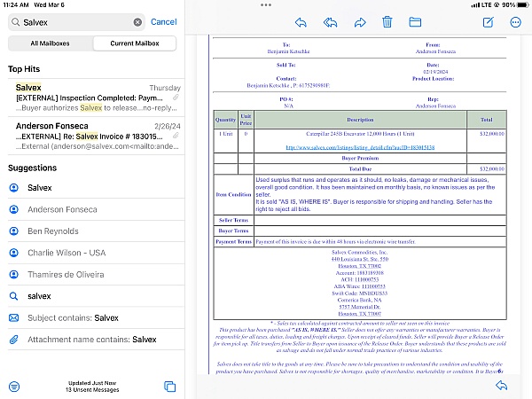Viewport: 532px width, 399px height.
Task: Clear the Salvex search text
Action: pos(137,22)
